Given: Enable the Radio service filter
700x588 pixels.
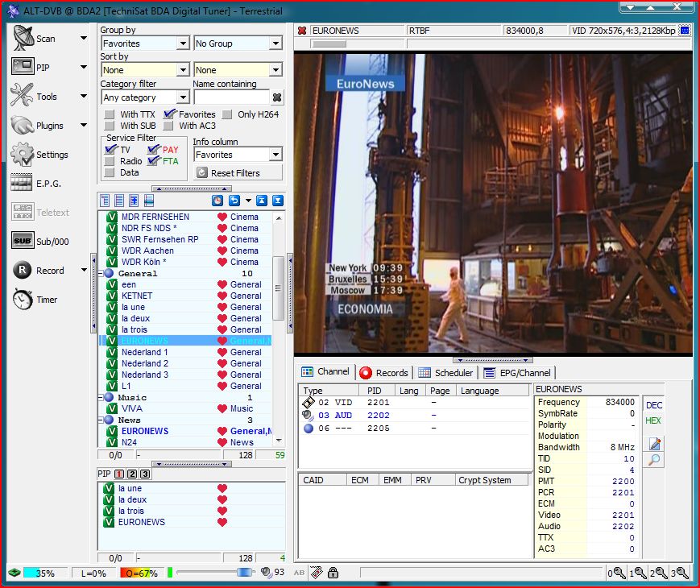Looking at the screenshot, I should 110,161.
